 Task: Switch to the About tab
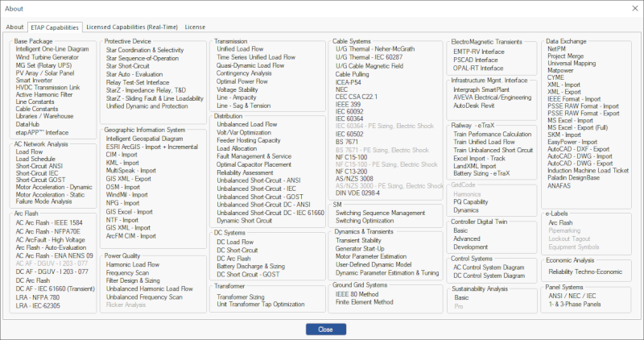14,27
